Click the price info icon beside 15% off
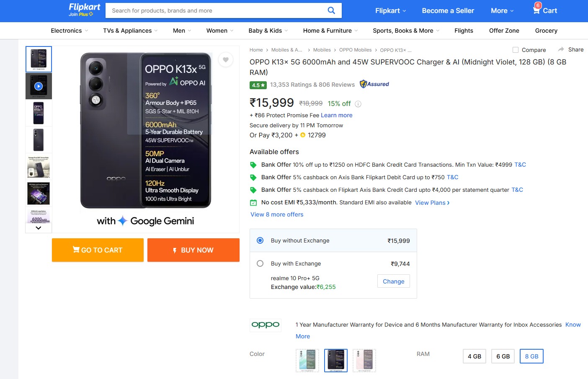Screen dimensions: 588x379 [358, 104]
